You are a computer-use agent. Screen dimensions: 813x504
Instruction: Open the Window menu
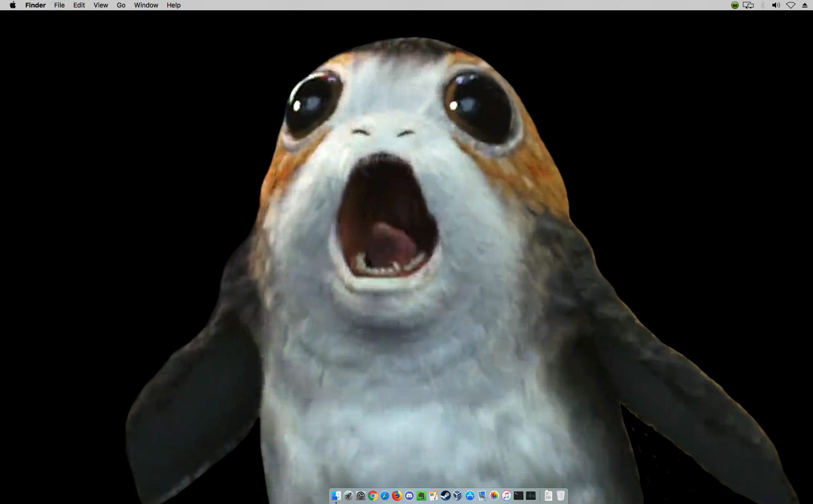pyautogui.click(x=146, y=5)
